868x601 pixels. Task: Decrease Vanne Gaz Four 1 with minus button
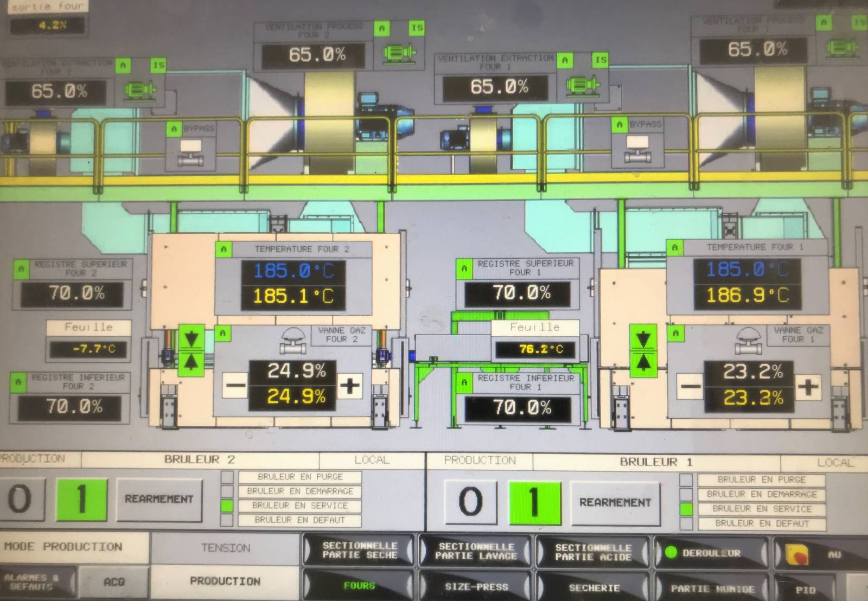coord(691,387)
